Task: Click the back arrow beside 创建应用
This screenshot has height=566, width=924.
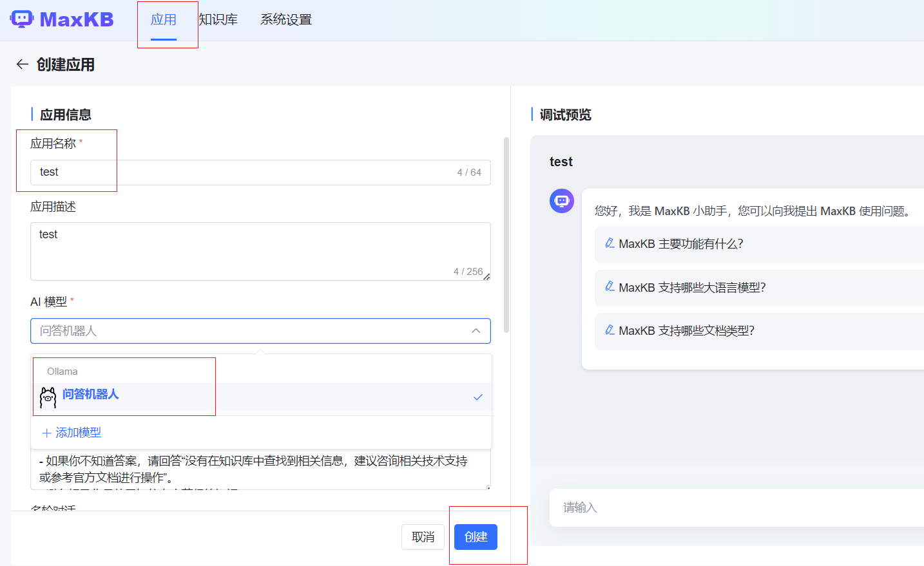Action: [22, 64]
